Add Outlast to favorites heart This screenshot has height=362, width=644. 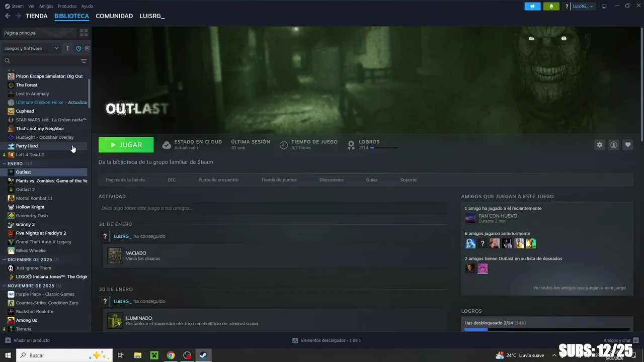click(627, 145)
